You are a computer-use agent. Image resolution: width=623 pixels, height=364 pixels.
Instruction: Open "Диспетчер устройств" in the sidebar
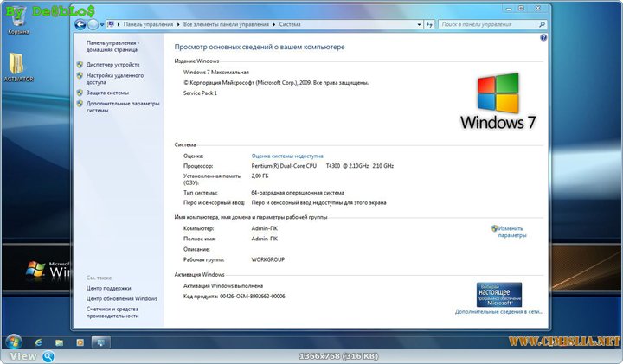tap(112, 64)
